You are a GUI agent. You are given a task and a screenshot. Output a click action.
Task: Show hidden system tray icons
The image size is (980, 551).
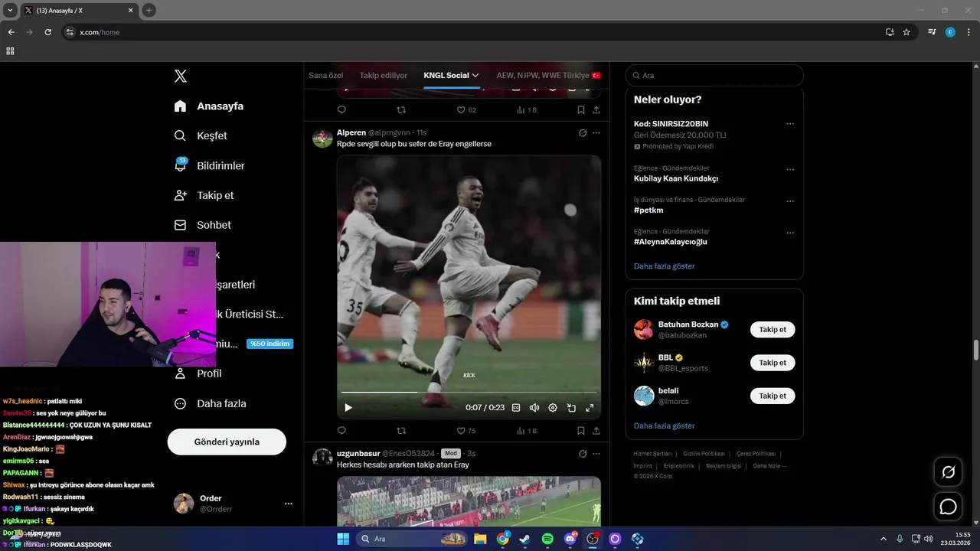point(884,539)
